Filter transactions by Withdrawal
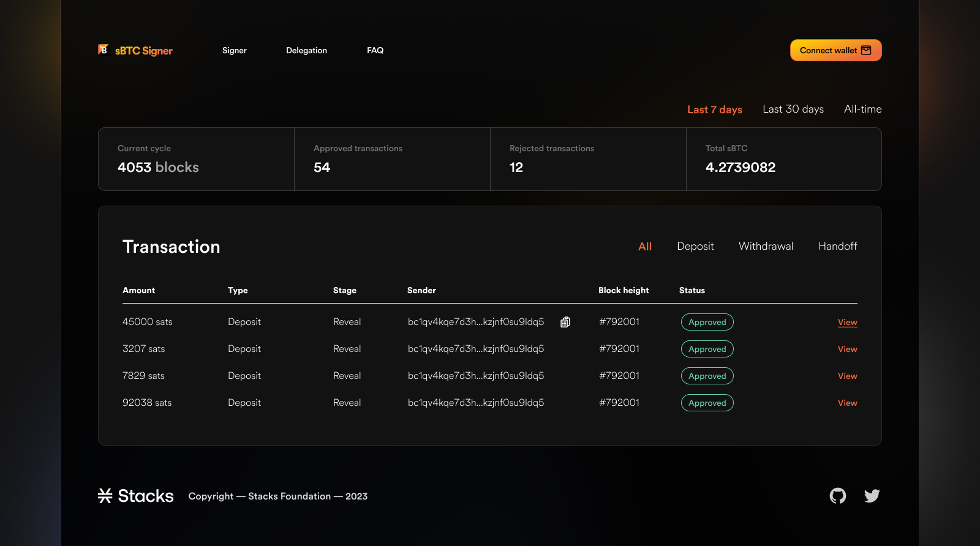980x546 pixels. click(x=766, y=246)
